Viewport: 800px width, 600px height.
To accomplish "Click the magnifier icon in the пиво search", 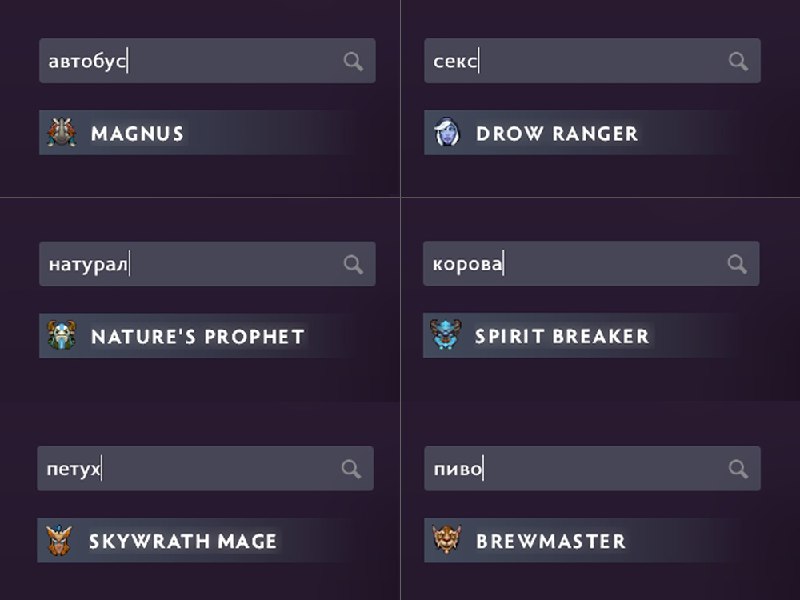I will tap(738, 469).
